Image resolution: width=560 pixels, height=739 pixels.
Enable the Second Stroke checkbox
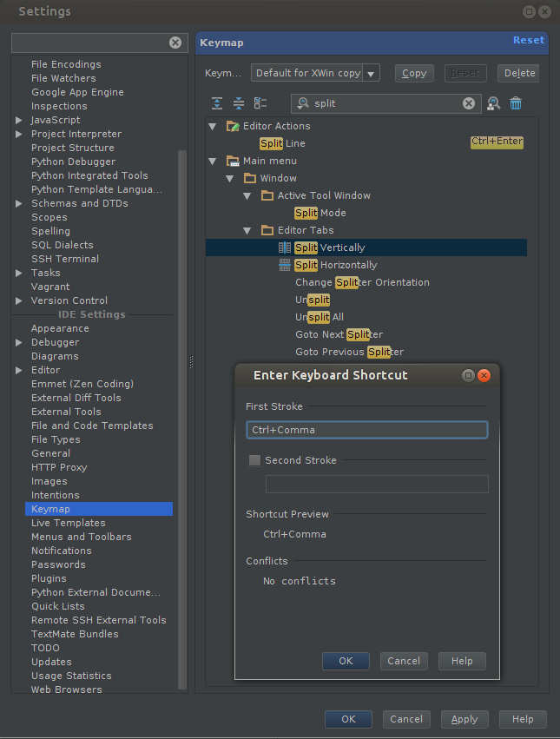click(254, 460)
